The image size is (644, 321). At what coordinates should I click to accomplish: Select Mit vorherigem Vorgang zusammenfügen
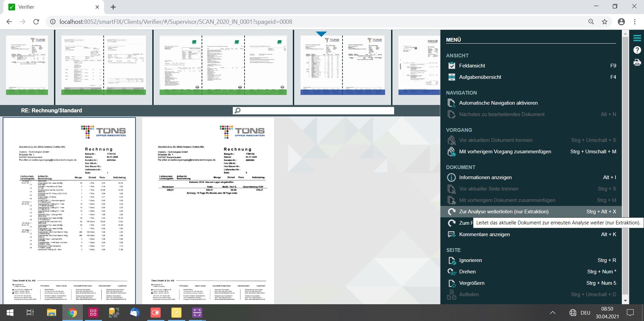[x=505, y=152]
